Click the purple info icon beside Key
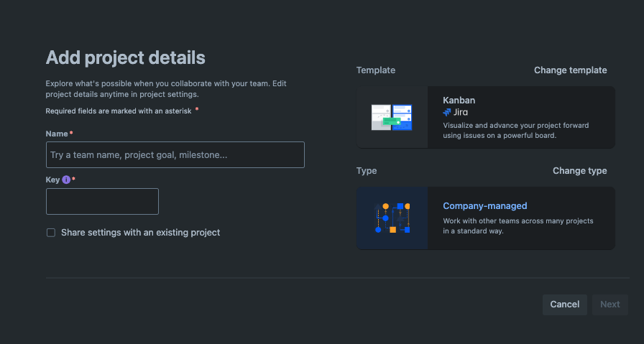This screenshot has height=344, width=644. [66, 180]
